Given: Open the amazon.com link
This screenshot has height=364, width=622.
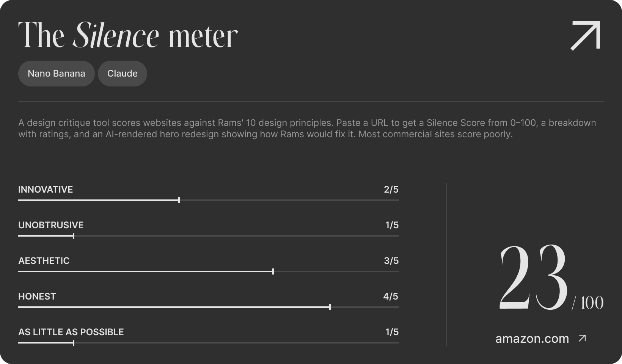Looking at the screenshot, I should pyautogui.click(x=532, y=338).
